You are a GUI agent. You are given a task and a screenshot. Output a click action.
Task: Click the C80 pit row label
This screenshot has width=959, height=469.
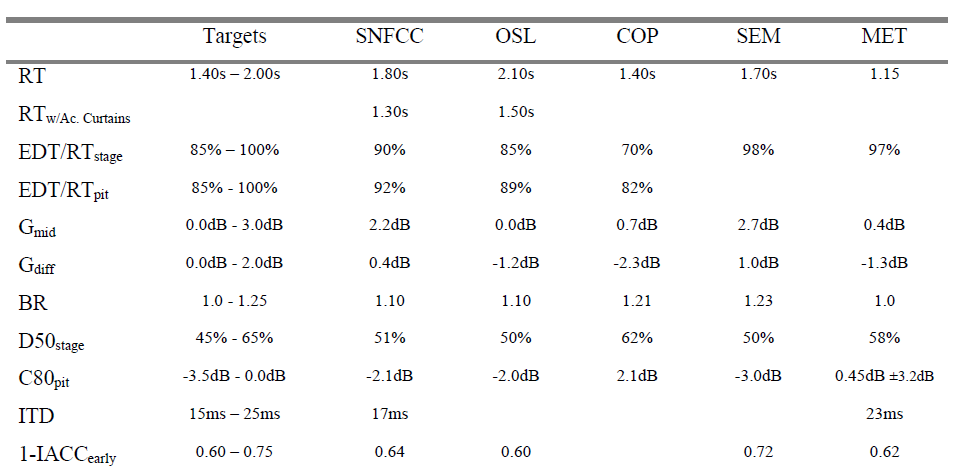tap(43, 377)
